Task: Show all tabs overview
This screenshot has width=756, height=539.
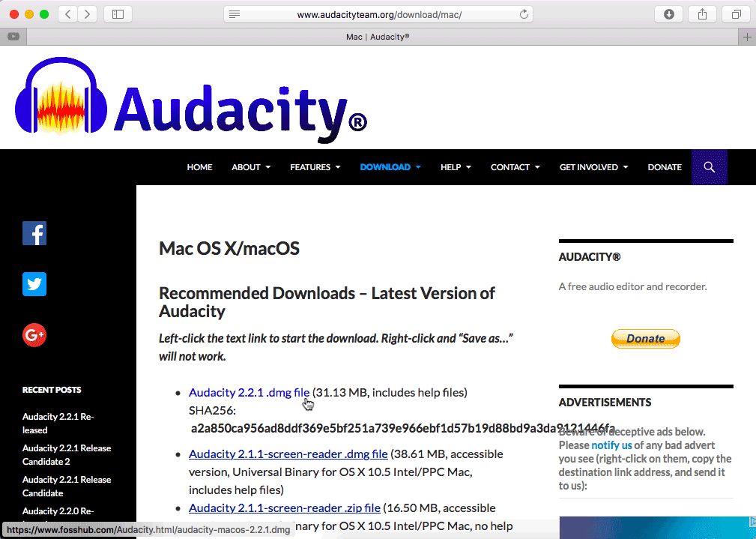Action: tap(736, 14)
